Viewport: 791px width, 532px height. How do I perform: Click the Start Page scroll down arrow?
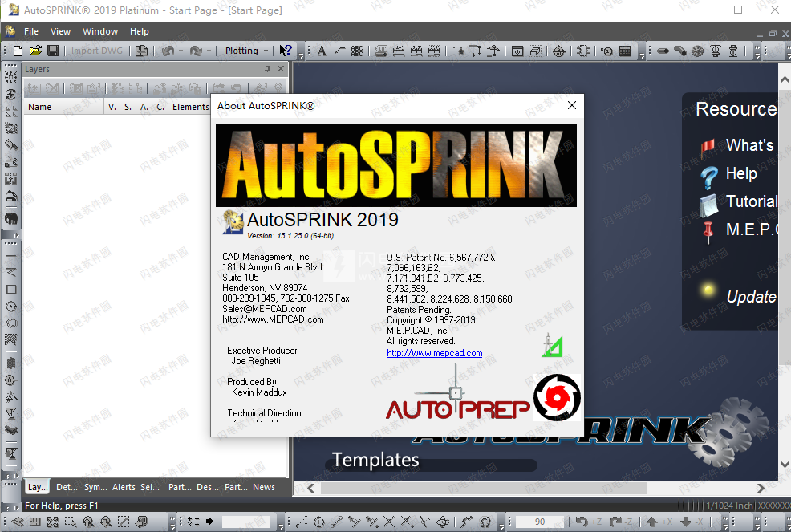pyautogui.click(x=785, y=464)
